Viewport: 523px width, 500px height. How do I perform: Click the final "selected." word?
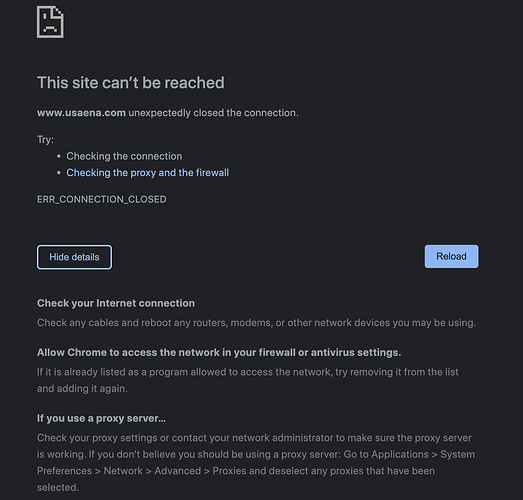(x=58, y=487)
